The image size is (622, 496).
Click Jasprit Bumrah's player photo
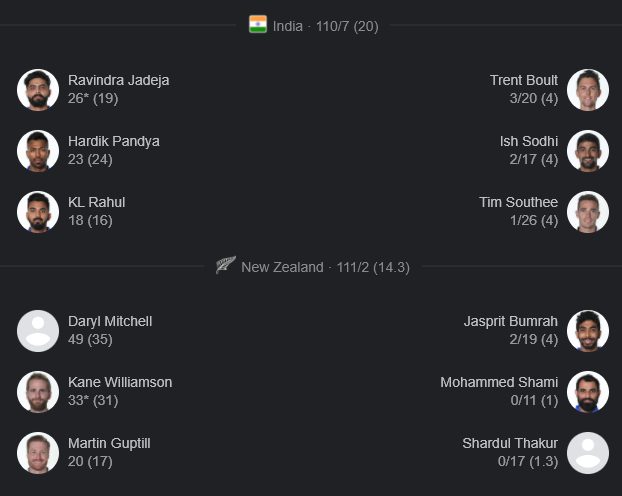[587, 331]
